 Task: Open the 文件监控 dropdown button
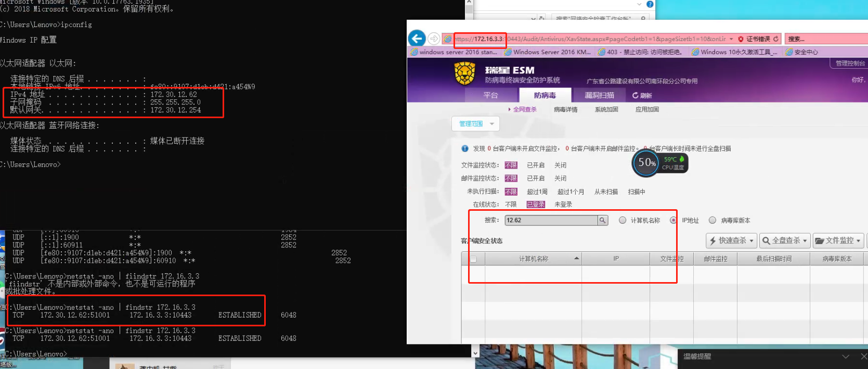(838, 240)
